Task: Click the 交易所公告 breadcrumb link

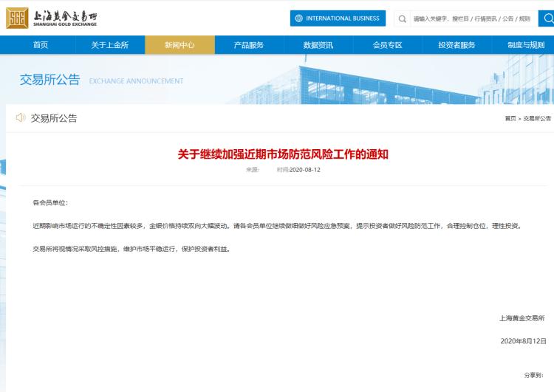Action: (x=537, y=119)
